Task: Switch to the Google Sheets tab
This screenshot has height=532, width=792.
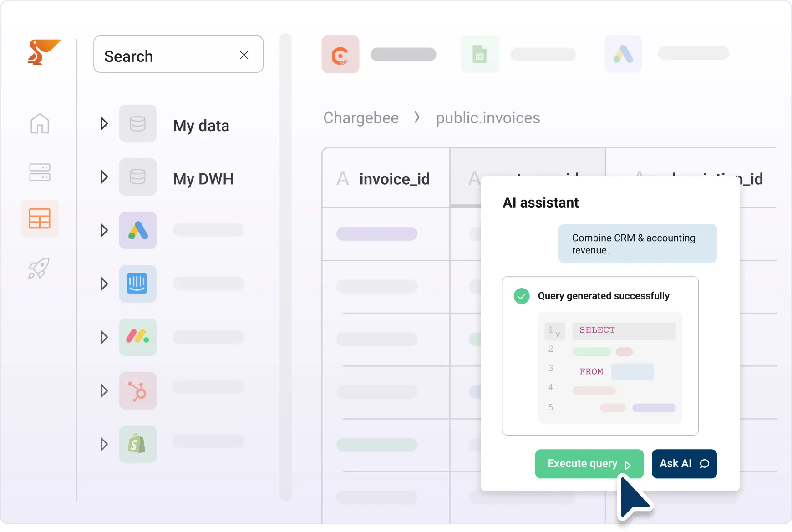Action: 480,54
